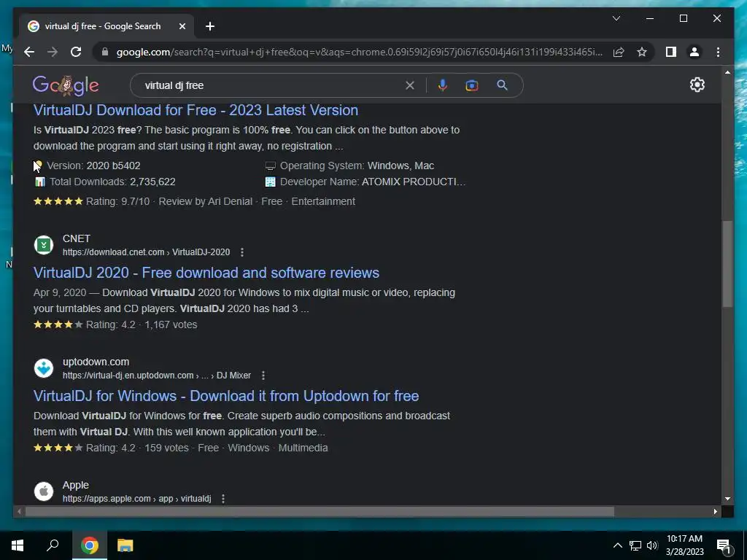This screenshot has height=560, width=747.
Task: Click the CNET site favicon
Action: tap(44, 245)
